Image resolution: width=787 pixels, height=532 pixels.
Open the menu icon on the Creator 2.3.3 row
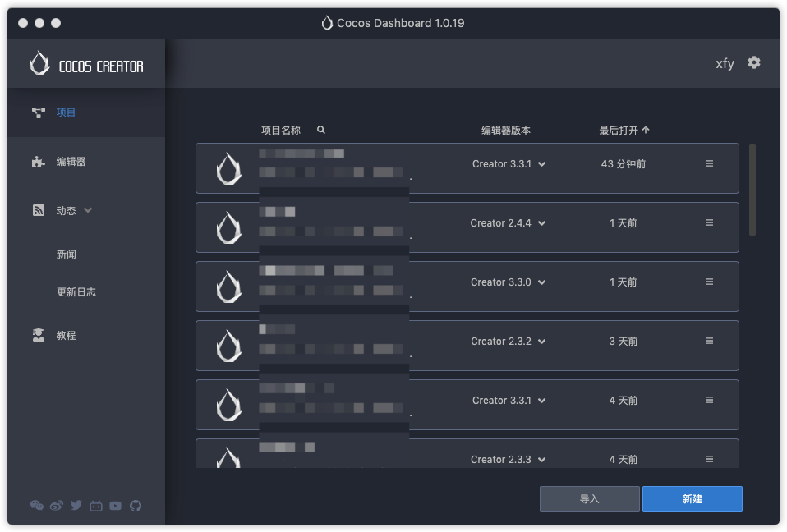tap(710, 459)
